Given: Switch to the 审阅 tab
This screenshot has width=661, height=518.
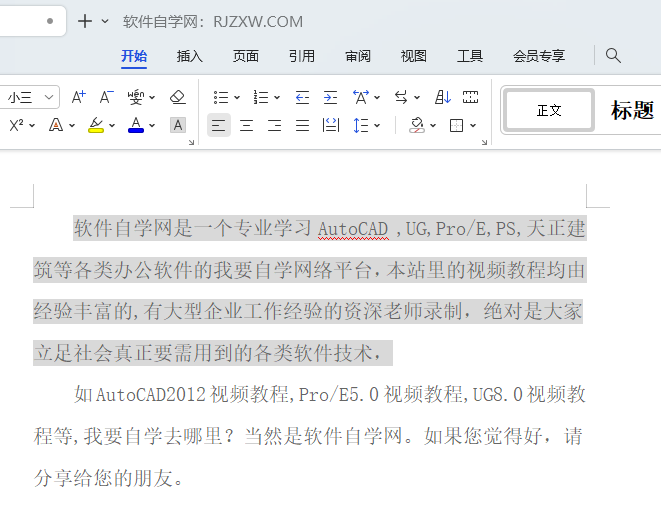Looking at the screenshot, I should (x=357, y=56).
